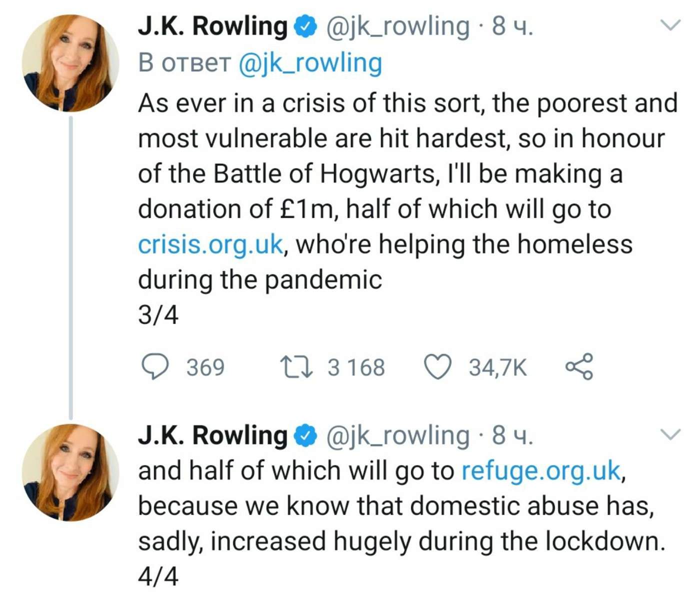Click the @jk_rowling handle in second tweet header
Screen dimensions: 700x599
[397, 435]
